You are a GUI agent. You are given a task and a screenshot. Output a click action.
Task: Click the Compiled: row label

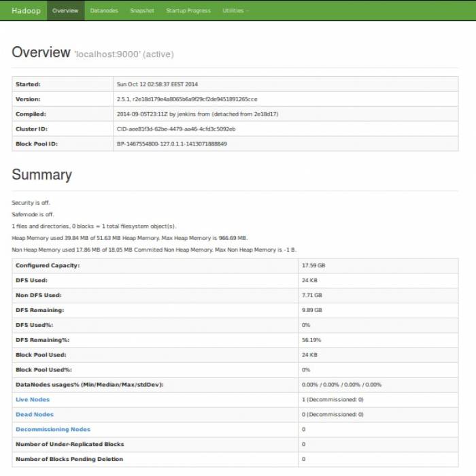31,114
